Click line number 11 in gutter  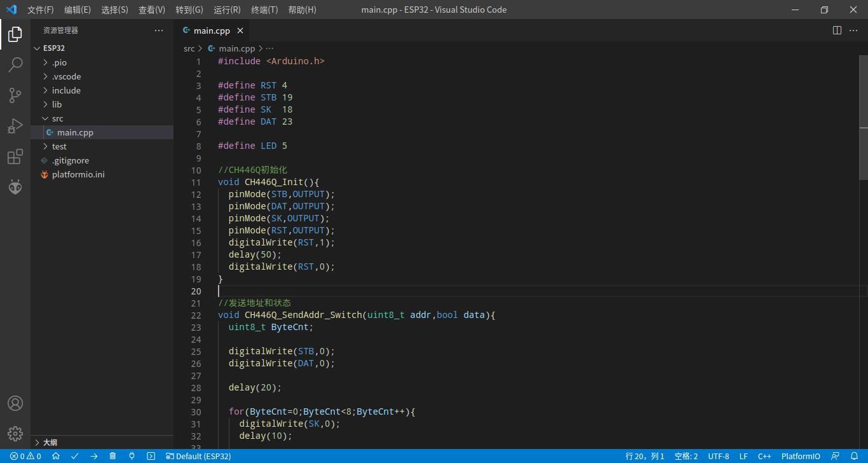point(196,183)
